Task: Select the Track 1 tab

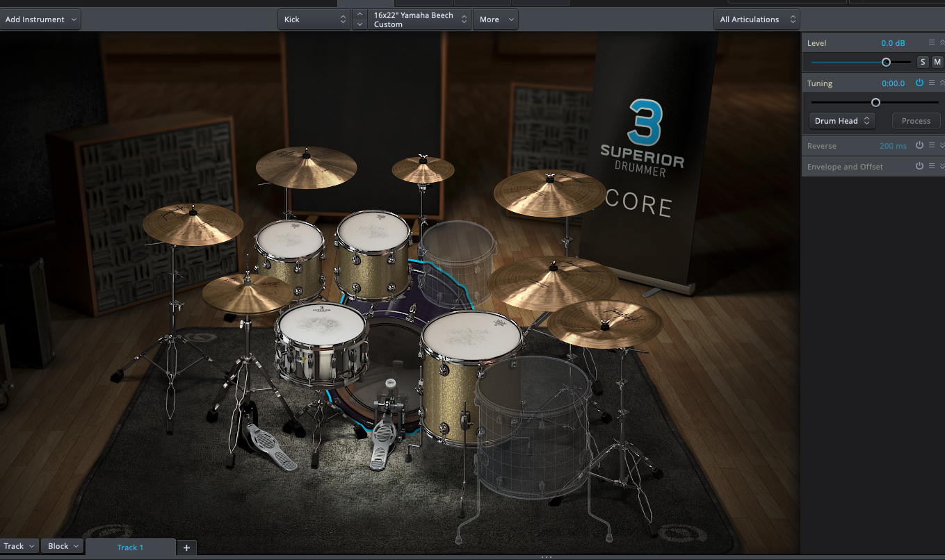Action: [131, 547]
